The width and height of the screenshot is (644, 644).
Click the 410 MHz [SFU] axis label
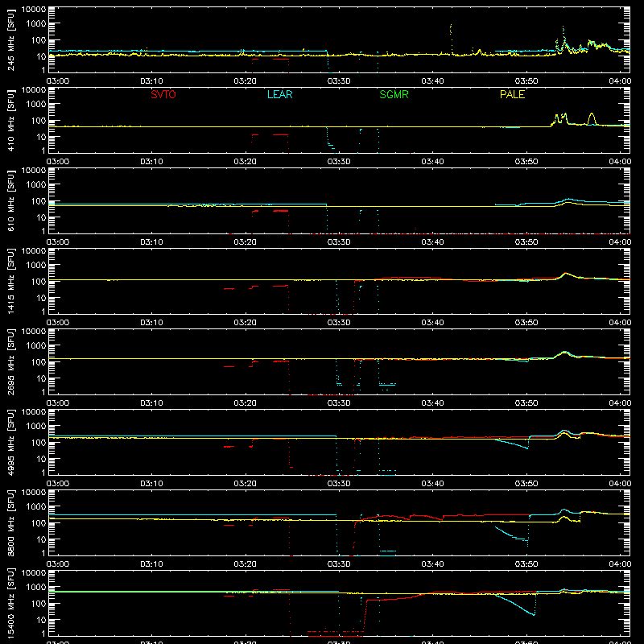[x=11, y=120]
